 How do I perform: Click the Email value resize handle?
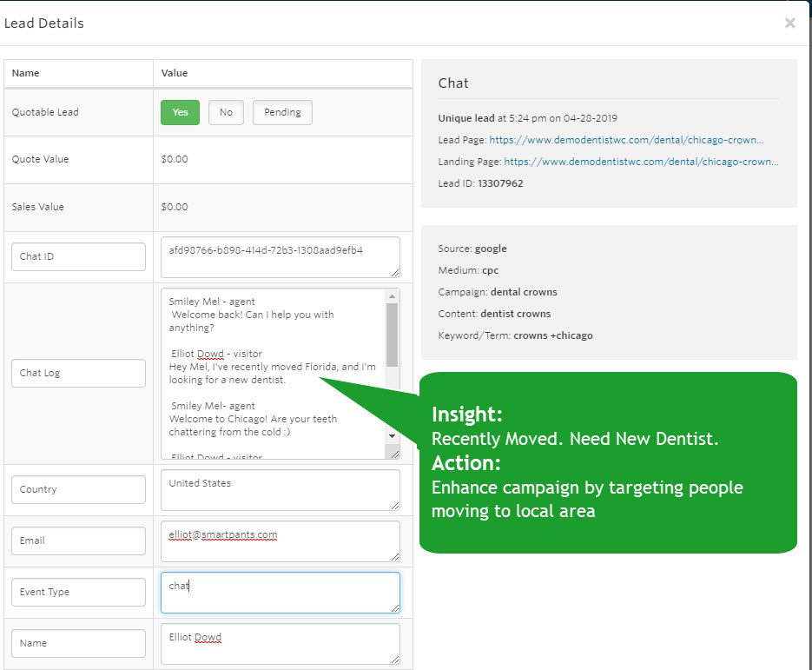395,556
